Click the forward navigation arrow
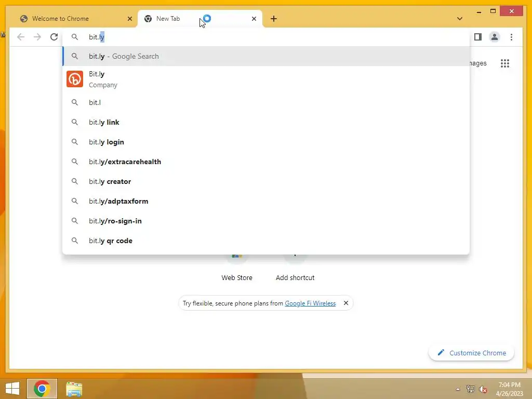The width and height of the screenshot is (532, 399). (x=37, y=37)
